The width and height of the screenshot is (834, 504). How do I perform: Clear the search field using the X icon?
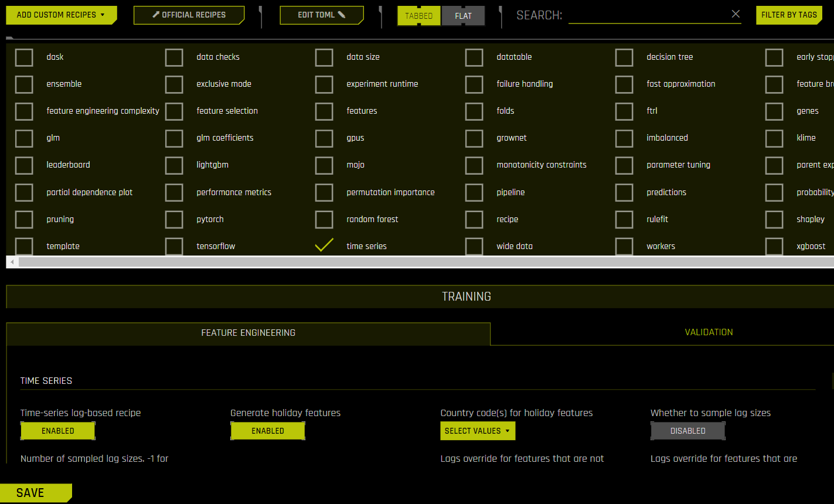[x=736, y=13]
